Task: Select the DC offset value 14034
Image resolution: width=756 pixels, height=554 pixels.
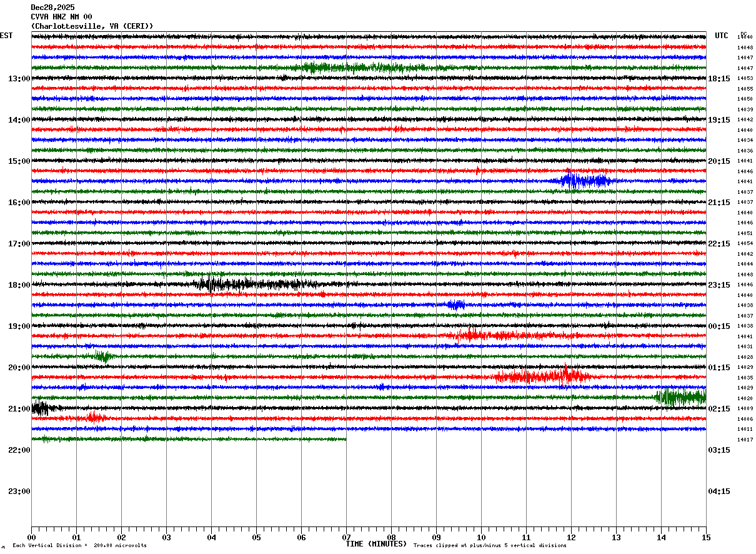Action: (x=745, y=141)
